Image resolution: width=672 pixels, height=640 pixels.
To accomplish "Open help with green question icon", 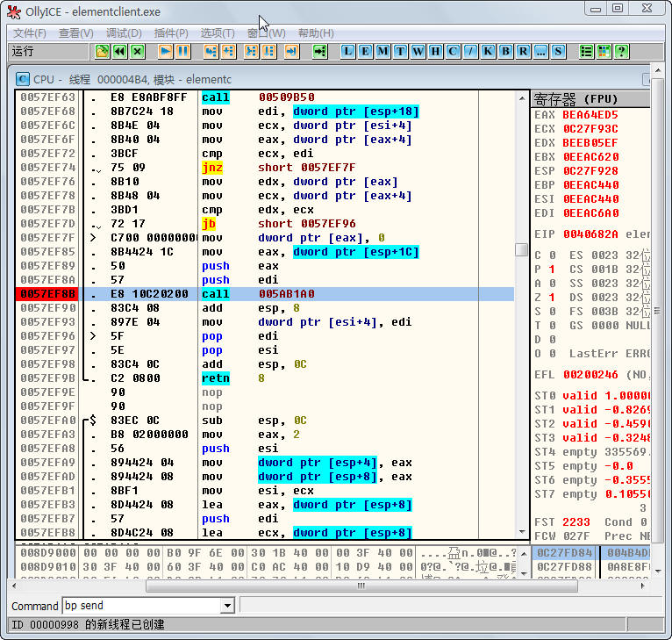I will (x=621, y=52).
